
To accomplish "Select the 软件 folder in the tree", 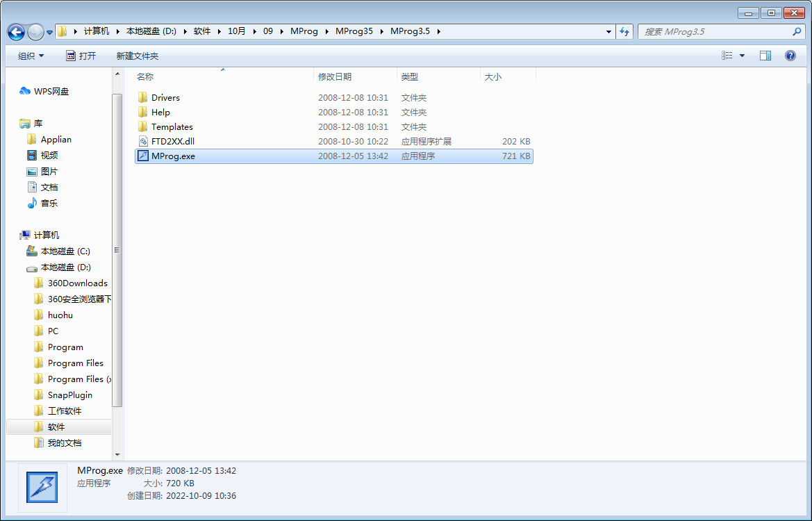I will point(56,427).
